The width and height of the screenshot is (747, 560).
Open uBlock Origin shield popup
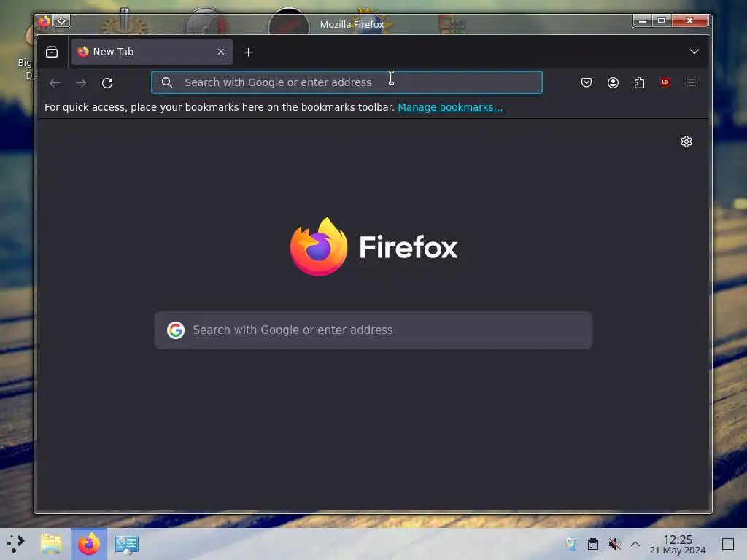[x=665, y=82]
